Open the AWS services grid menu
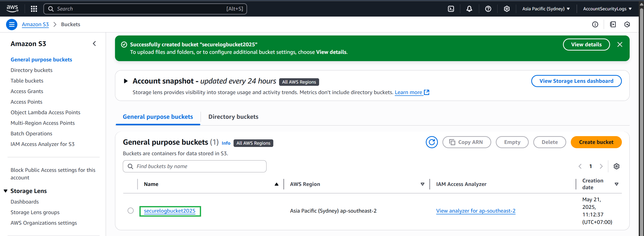The image size is (644, 236). [x=34, y=9]
